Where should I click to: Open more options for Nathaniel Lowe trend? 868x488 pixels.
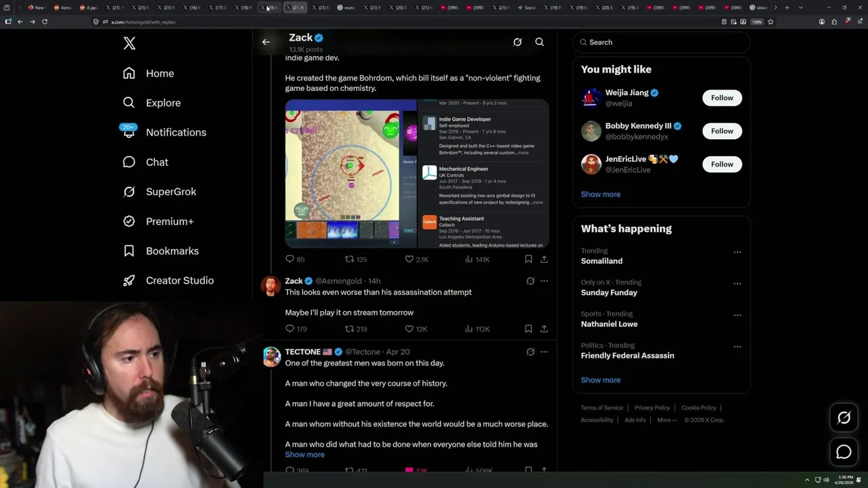737,315
